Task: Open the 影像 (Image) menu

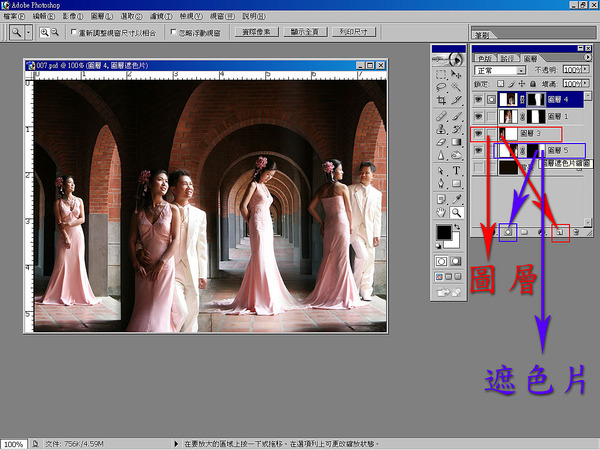Action: [73, 16]
